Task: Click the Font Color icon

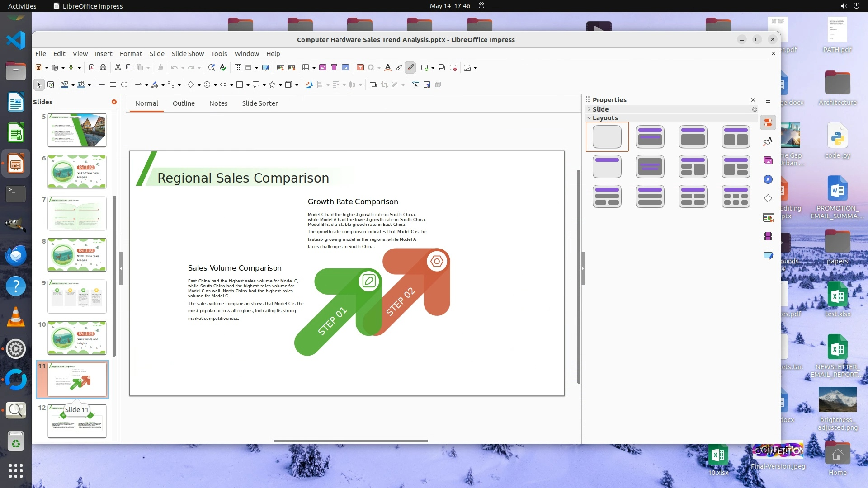Action: click(x=387, y=68)
